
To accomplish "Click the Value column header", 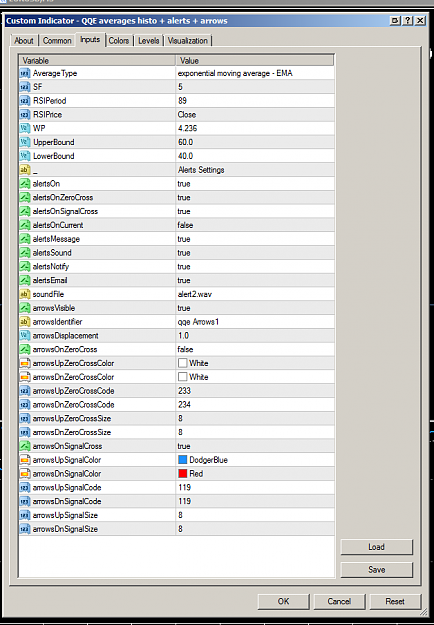I will point(255,61).
